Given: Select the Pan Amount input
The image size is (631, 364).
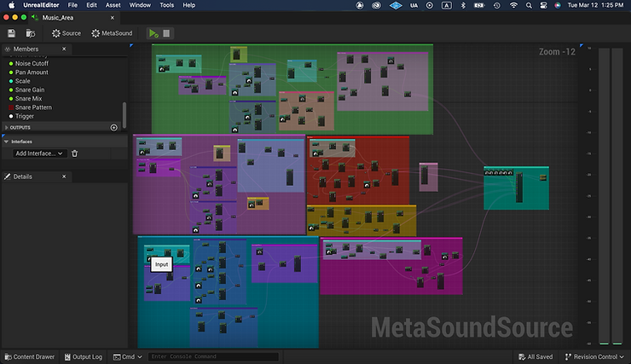Looking at the screenshot, I should click(x=32, y=72).
